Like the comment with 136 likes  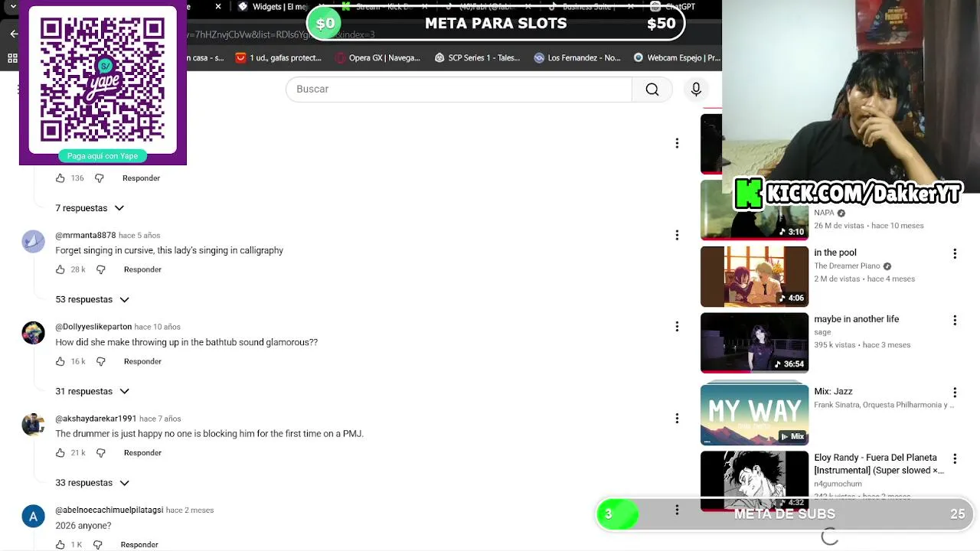[x=60, y=178]
